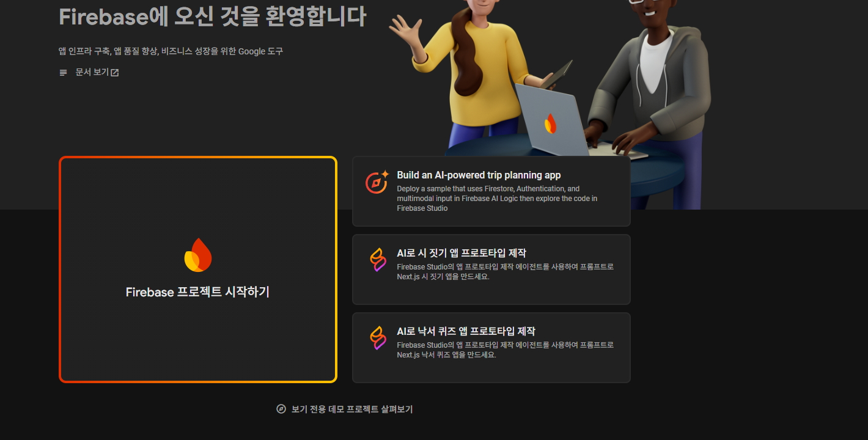Click description mentioning Next.js 낙서 퀴즈 앱을 만드세요
The image size is (868, 440).
[505, 350]
